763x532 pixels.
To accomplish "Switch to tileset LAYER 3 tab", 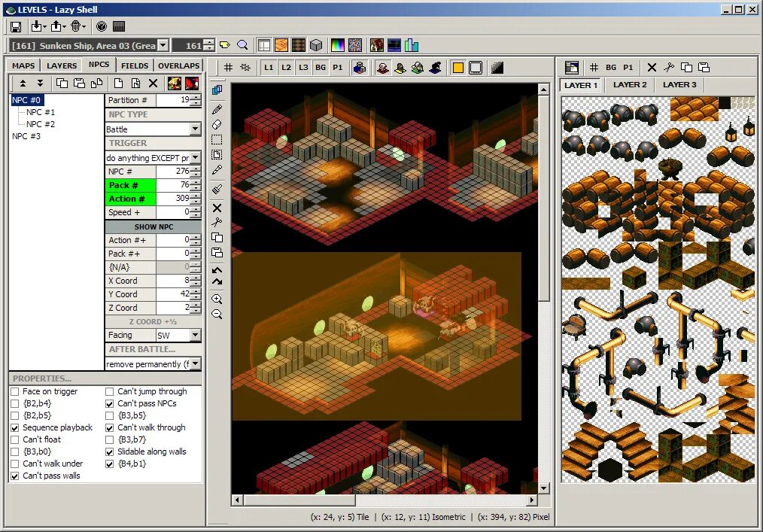I will point(679,85).
